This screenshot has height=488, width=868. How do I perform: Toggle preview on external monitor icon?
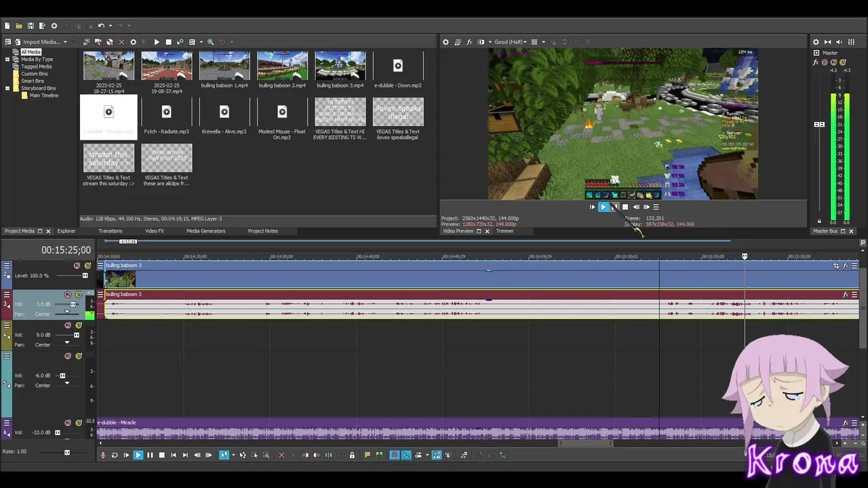point(458,42)
